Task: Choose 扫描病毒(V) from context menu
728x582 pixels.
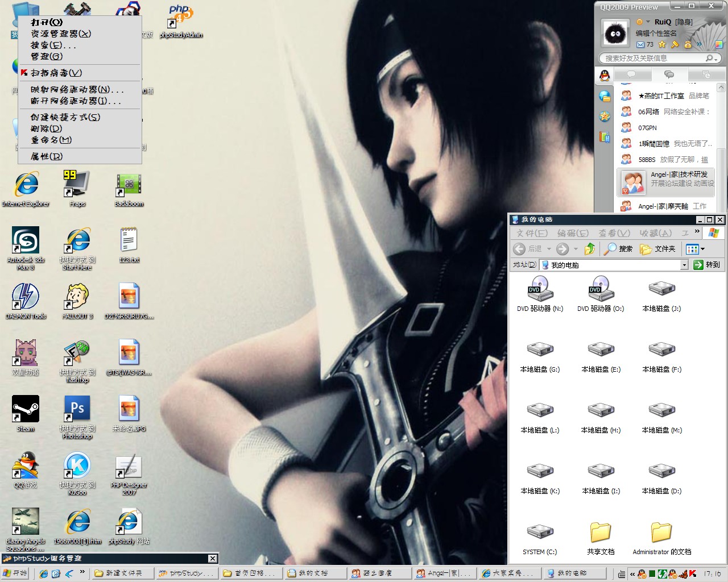Action: click(x=80, y=73)
